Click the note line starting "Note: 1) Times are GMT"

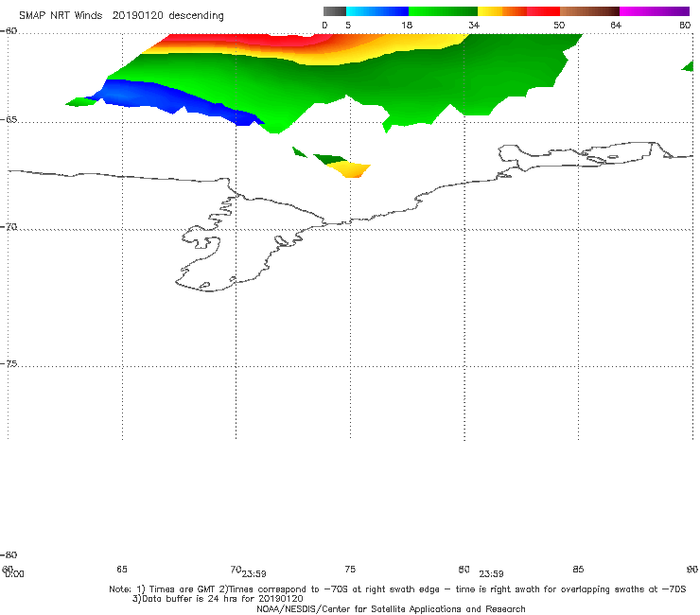[x=397, y=589]
